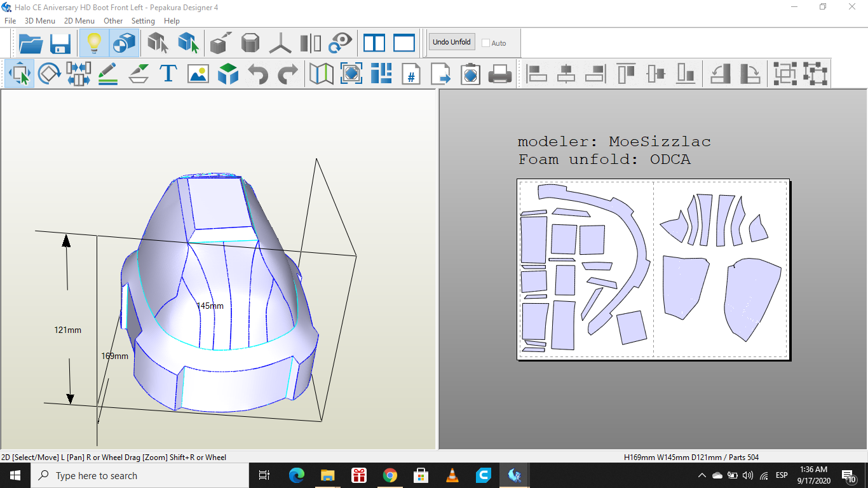The height and width of the screenshot is (488, 868).
Task: Save the project with the floppy disk icon
Action: click(60, 43)
